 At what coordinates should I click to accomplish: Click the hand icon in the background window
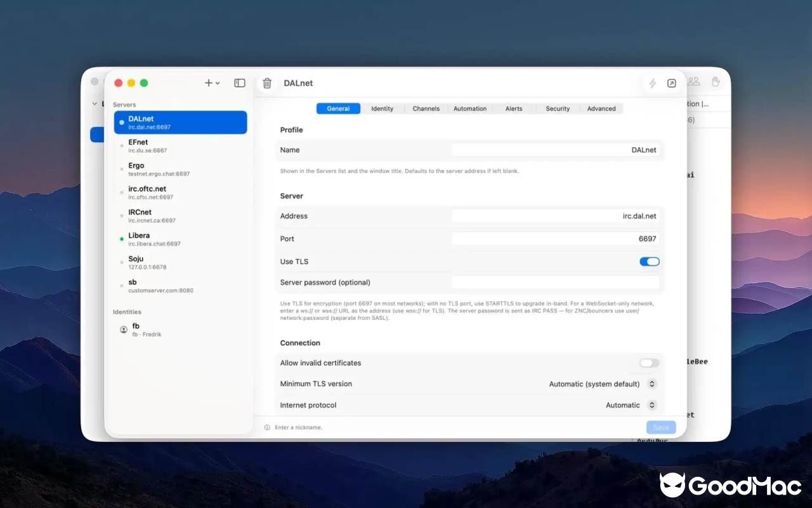[716, 81]
